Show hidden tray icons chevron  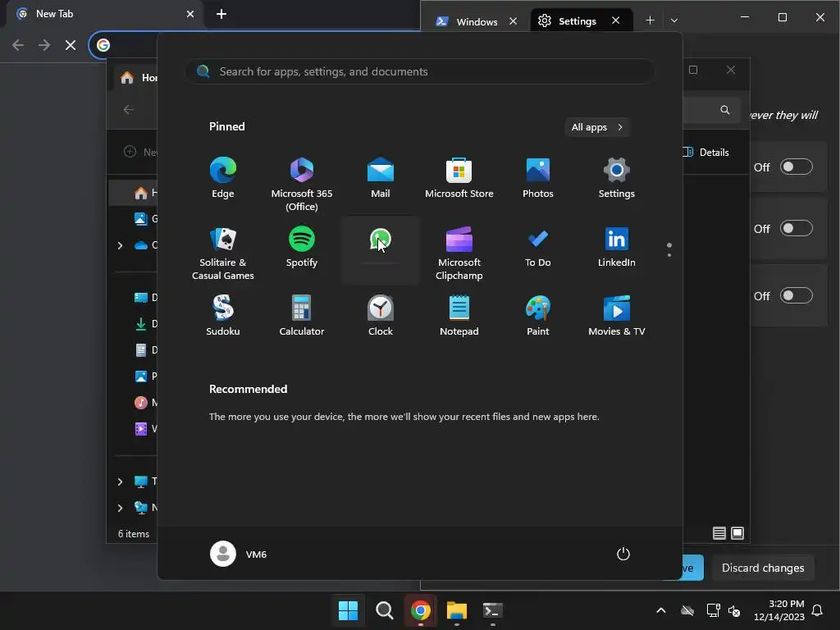point(661,610)
